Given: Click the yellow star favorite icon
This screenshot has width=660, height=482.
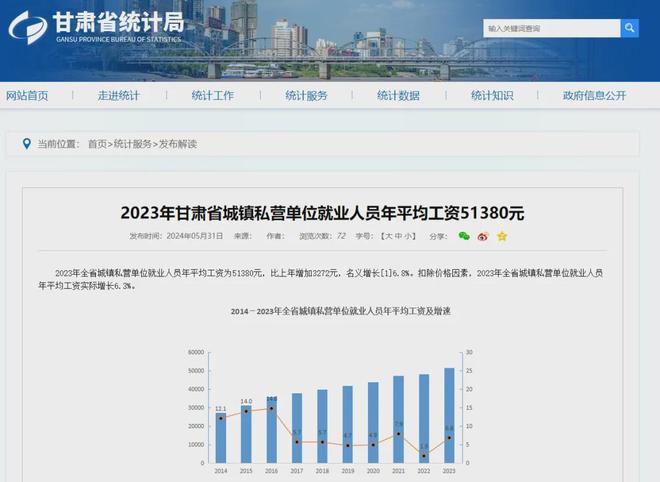Looking at the screenshot, I should (x=502, y=236).
